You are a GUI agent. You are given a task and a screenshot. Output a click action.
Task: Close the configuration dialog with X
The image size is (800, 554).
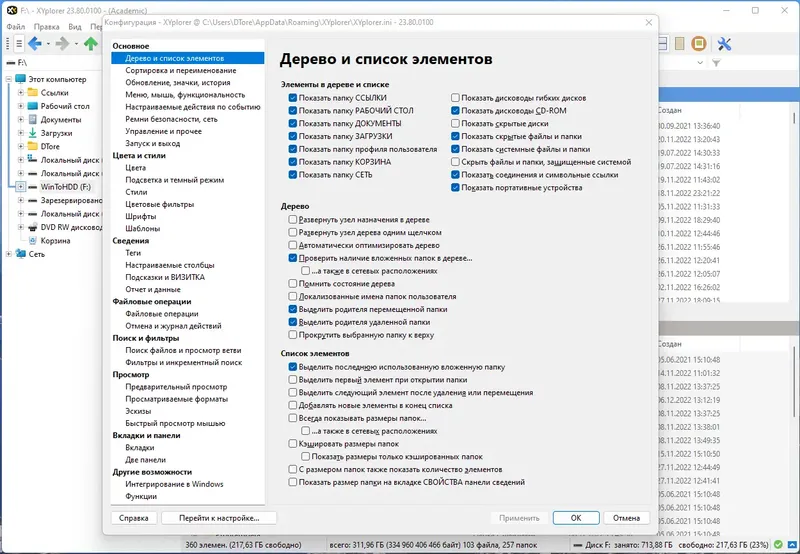[x=648, y=22]
